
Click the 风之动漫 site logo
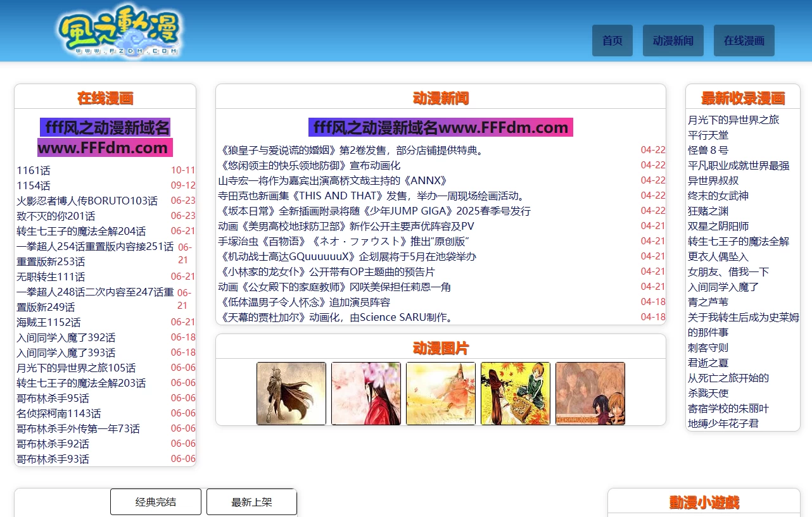[119, 33]
